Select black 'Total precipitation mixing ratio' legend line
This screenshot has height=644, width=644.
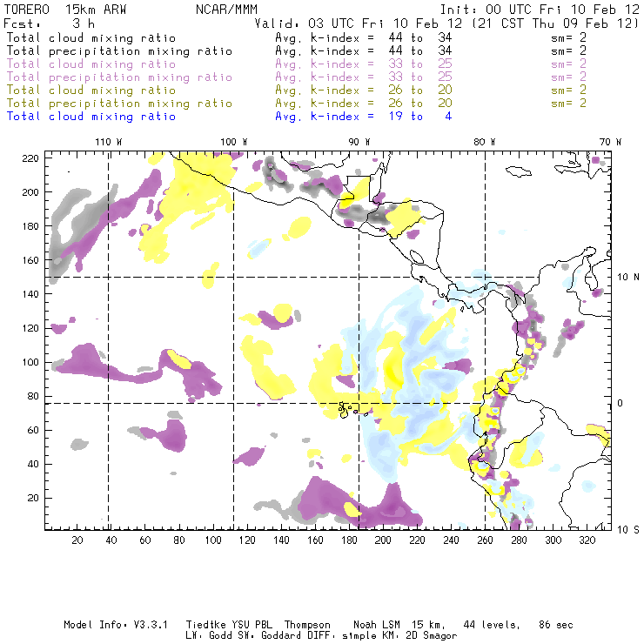tap(119, 51)
